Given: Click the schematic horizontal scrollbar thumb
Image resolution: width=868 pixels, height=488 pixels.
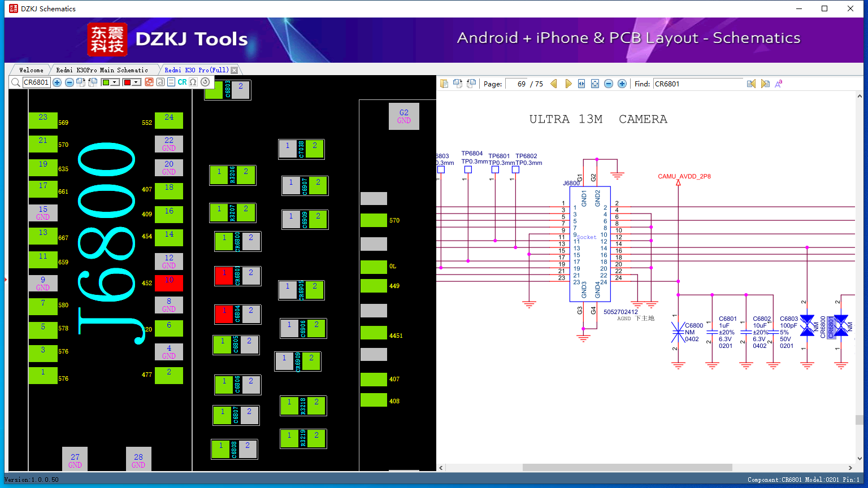Looking at the screenshot, I should coord(627,468).
